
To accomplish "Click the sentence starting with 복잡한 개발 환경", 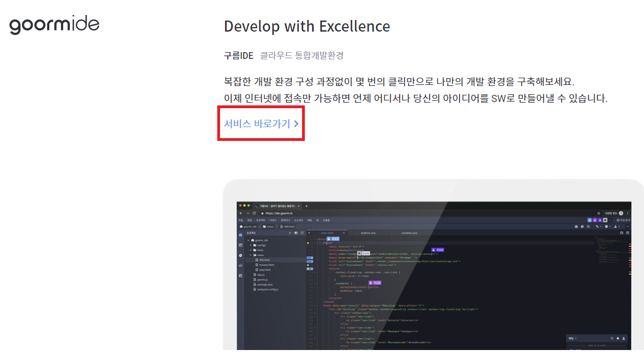I will point(399,82).
